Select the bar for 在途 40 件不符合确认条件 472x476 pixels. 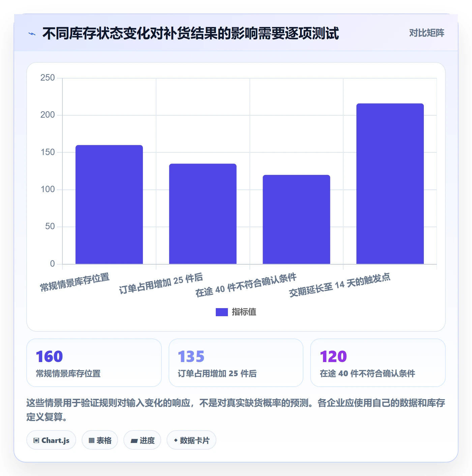coord(296,219)
